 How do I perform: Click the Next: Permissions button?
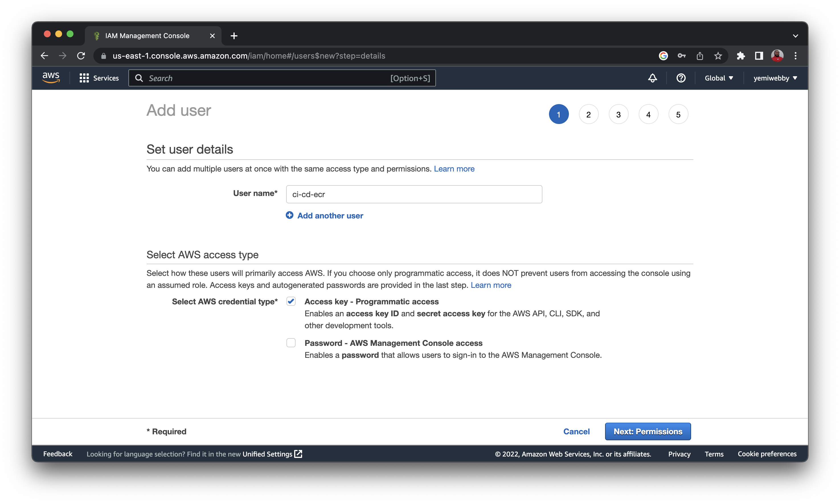click(x=648, y=431)
